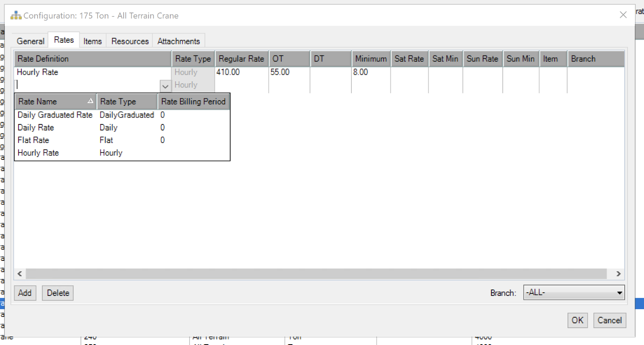Click the Sat Rate column header
Image resolution: width=644 pixels, height=345 pixels.
point(409,59)
